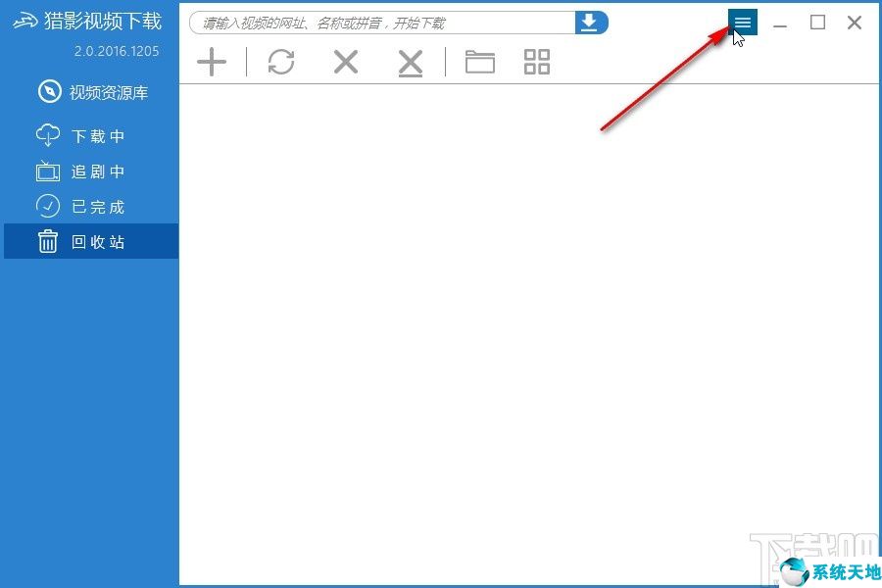Select the 追剧中 series following section
Screen dimensions: 882x588
tap(80, 171)
